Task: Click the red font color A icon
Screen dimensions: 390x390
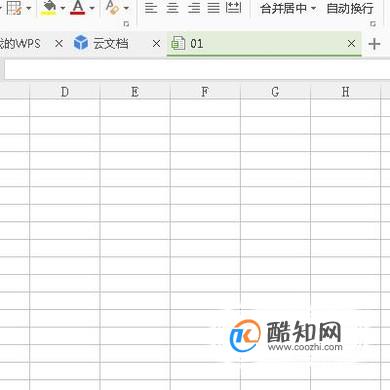Action: point(78,7)
